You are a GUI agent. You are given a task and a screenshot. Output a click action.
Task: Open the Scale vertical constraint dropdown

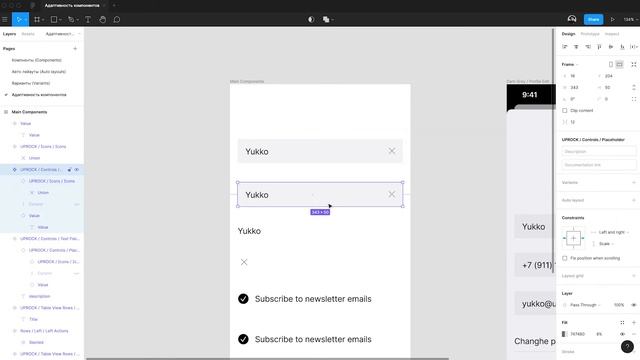[607, 244]
